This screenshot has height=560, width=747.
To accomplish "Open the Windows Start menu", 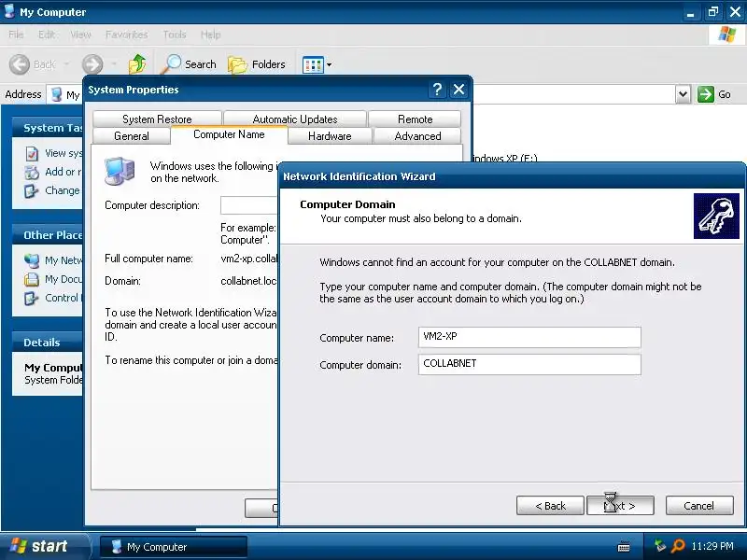I will click(45, 546).
